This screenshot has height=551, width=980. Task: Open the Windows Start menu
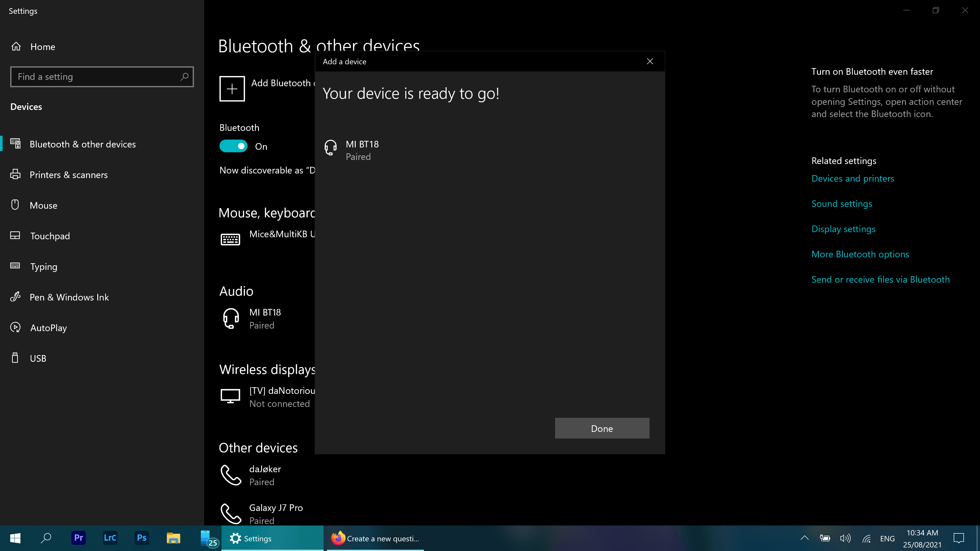15,538
